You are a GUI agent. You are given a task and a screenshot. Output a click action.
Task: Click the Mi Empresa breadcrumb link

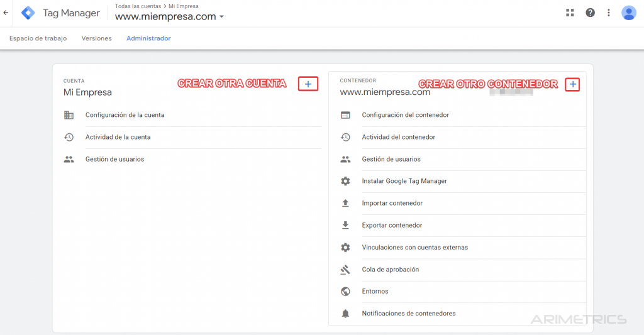point(184,6)
